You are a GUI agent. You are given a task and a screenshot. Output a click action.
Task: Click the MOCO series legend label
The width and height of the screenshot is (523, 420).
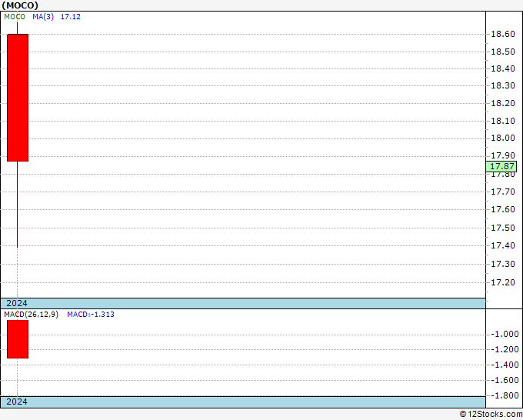(x=15, y=17)
